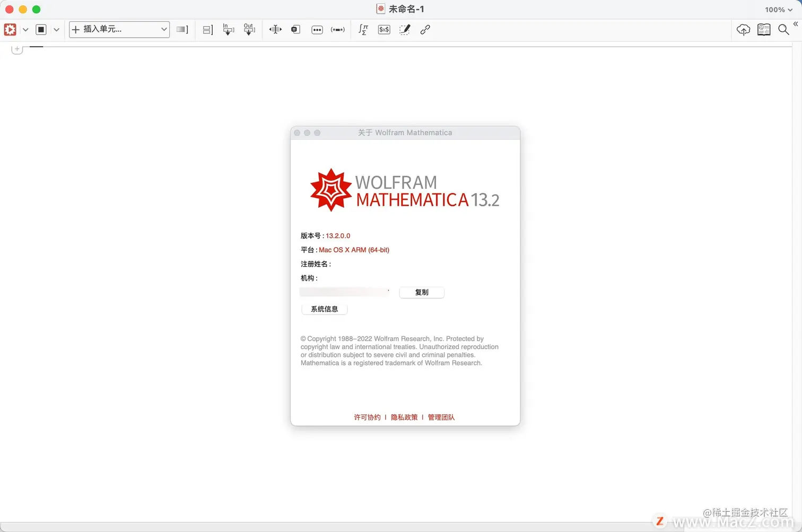Click the 注册姓名 registered name label
The image size is (802, 532).
coord(316,264)
